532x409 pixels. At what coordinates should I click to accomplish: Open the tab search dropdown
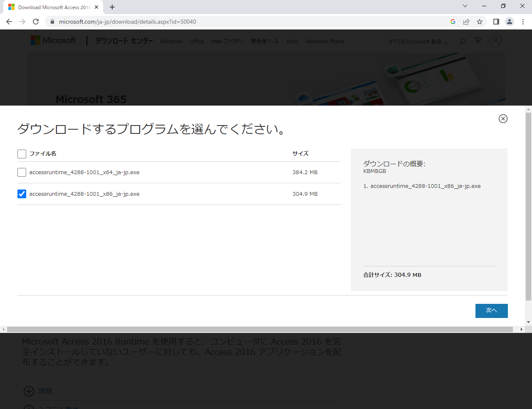[x=465, y=6]
